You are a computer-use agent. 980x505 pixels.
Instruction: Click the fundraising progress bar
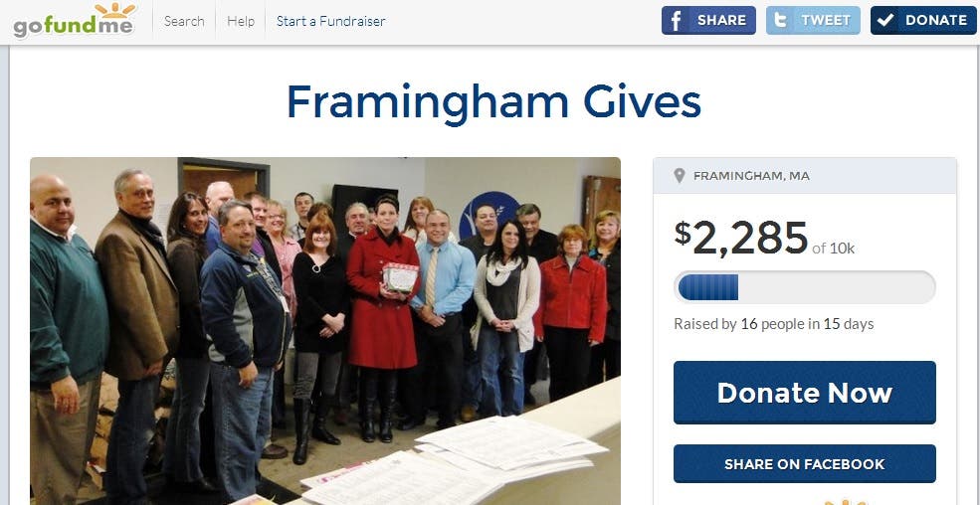pyautogui.click(x=804, y=287)
